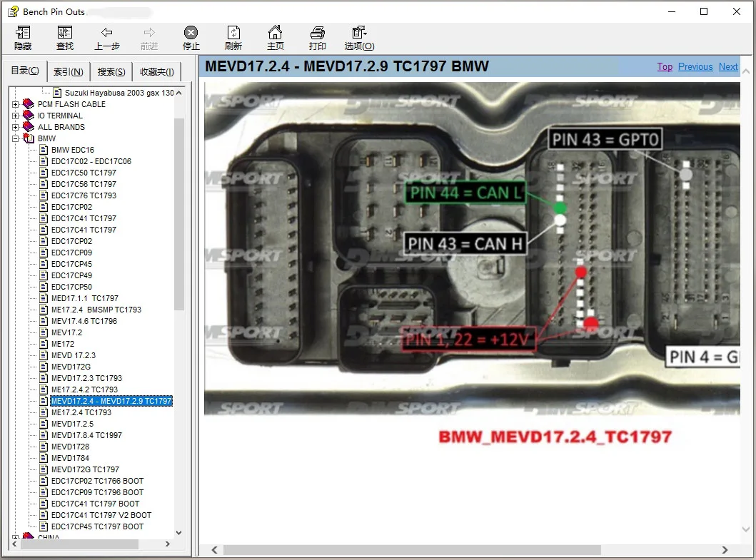Viewport: 756px width, 560px height.
Task: Go to the Home (主页) icon
Action: 276,32
